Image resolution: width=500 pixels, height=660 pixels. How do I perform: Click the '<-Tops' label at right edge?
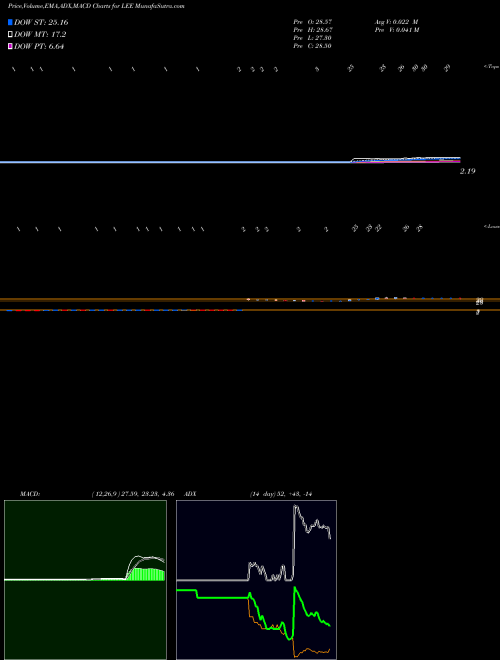[491, 67]
